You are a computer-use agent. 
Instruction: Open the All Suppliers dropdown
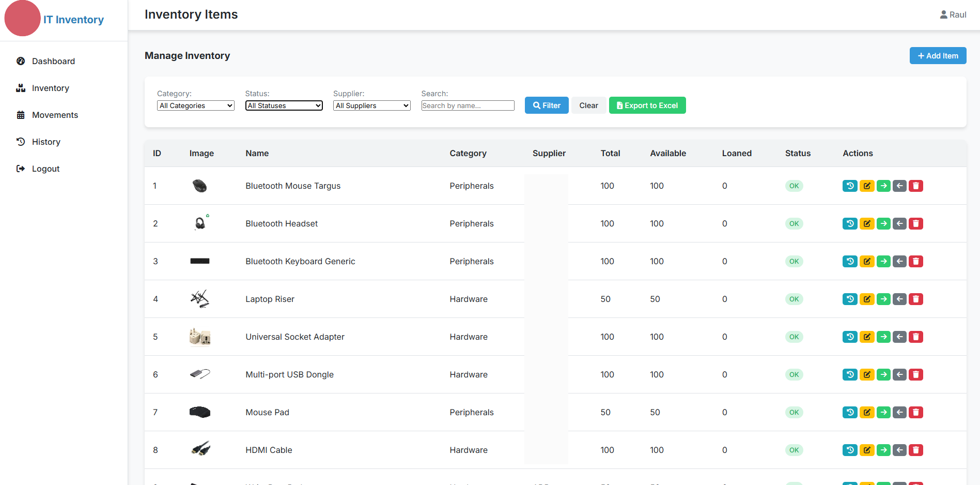click(372, 105)
